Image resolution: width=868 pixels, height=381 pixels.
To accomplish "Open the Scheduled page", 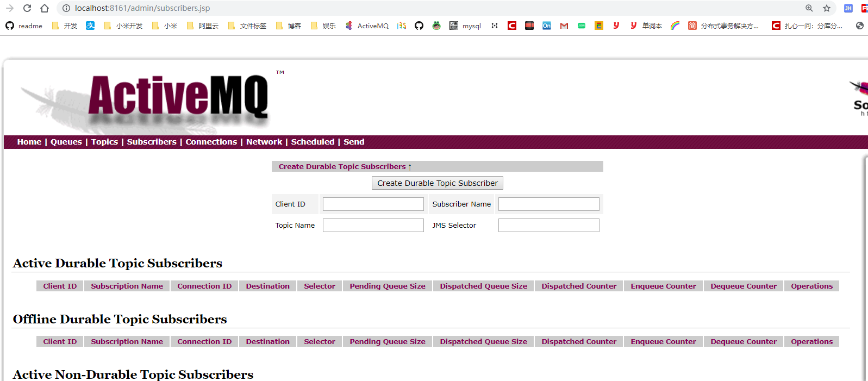I will (x=313, y=142).
